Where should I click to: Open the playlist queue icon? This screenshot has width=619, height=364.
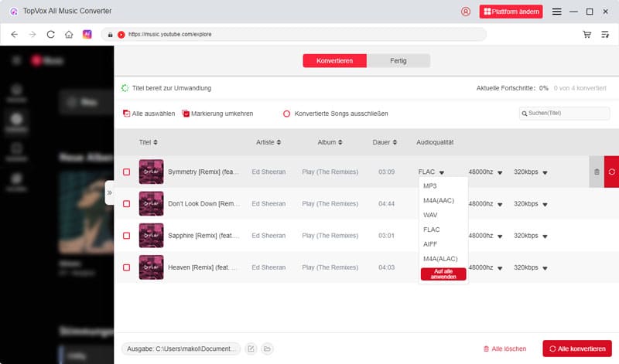tap(605, 35)
